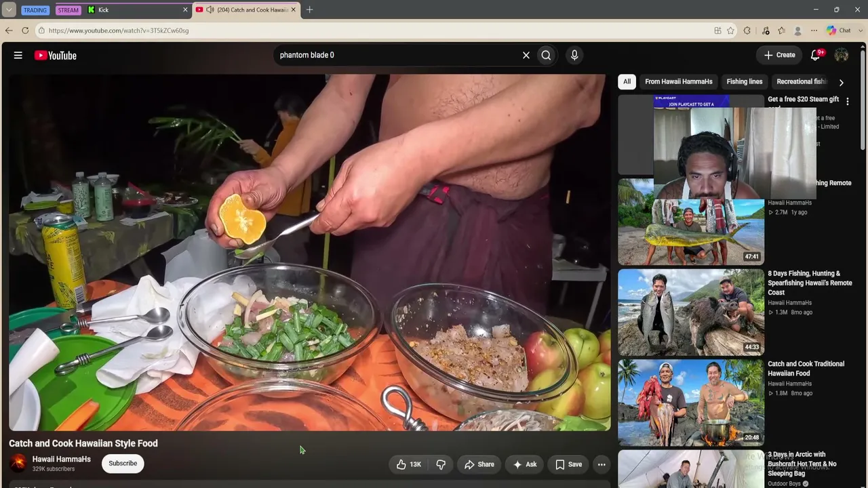Screen dimensions: 868x488
Task: Open Catch and Cook Traditional Hawaiian Food title
Action: (x=806, y=369)
